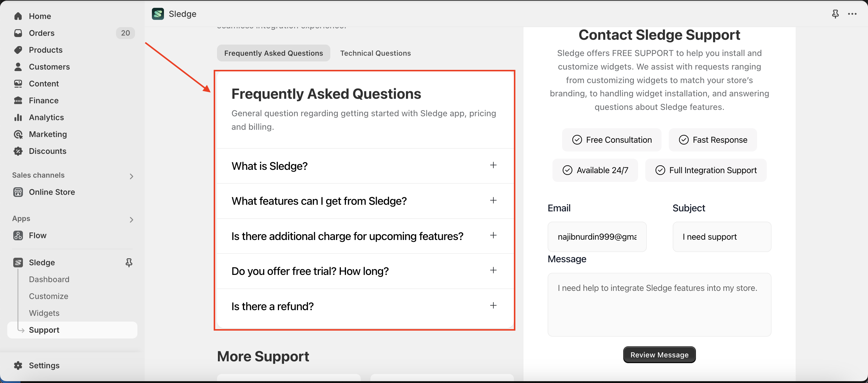Expand "Is there a refund?" question
The width and height of the screenshot is (868, 383).
pos(493,306)
